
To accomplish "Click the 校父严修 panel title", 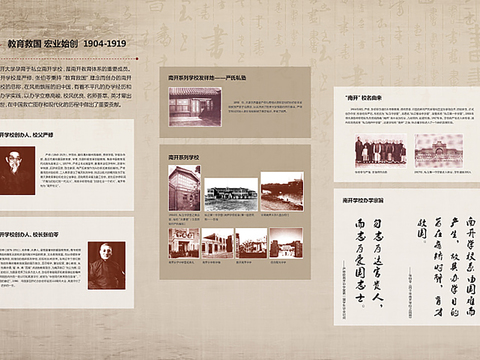I will coord(27,135).
